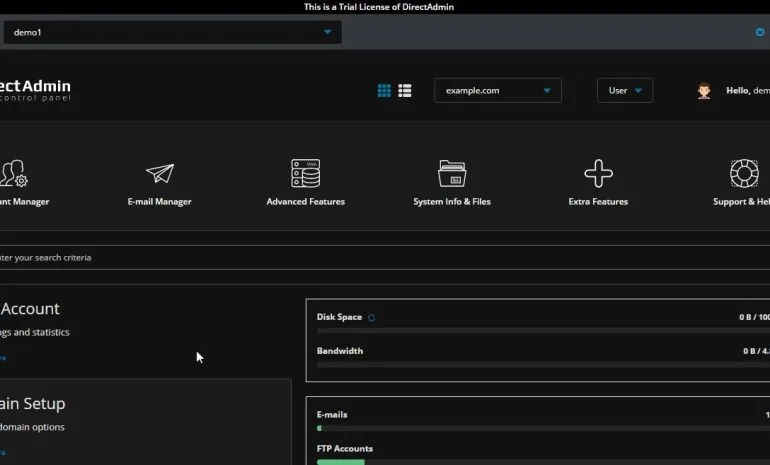The image size is (770, 465).
Task: Click the E-mail Manager label
Action: pyautogui.click(x=160, y=202)
